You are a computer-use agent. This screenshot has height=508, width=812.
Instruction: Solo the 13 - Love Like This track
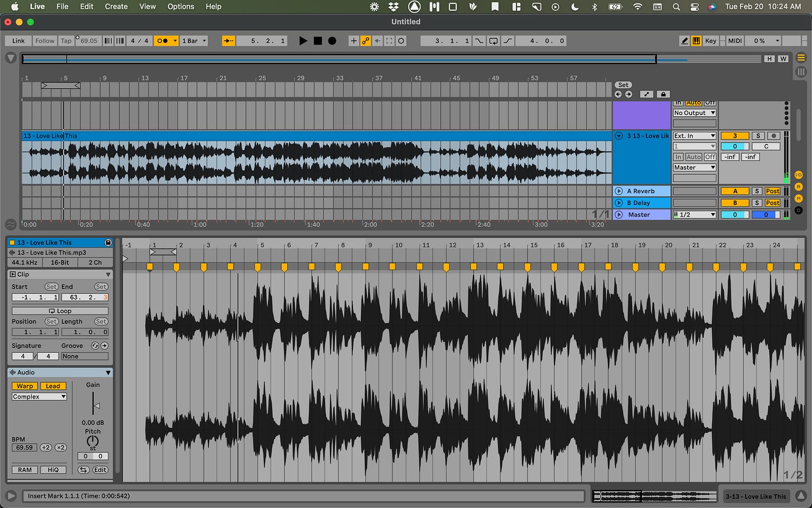point(758,136)
